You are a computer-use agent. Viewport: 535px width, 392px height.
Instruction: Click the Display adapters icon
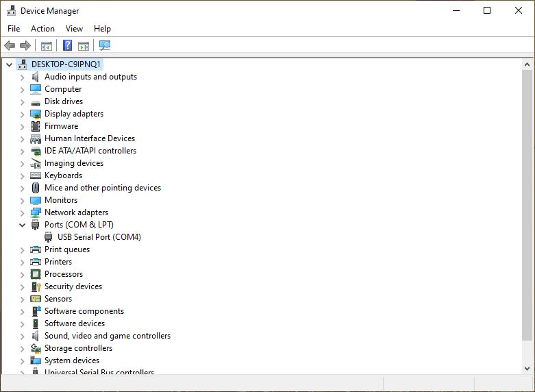click(36, 114)
